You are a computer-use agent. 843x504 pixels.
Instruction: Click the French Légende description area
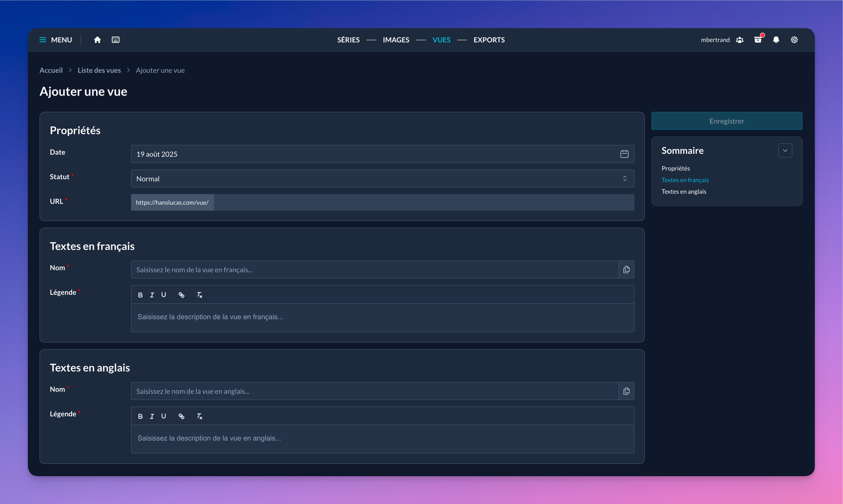pos(382,317)
